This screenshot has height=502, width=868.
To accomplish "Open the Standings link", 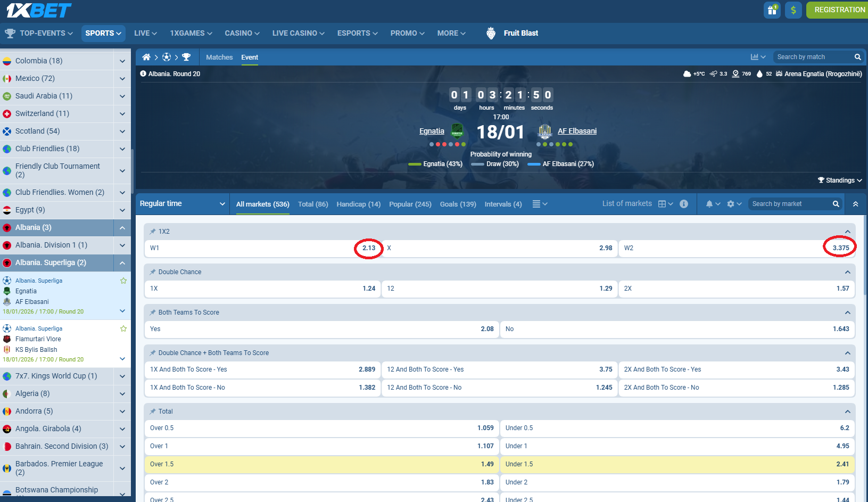I will [x=840, y=180].
